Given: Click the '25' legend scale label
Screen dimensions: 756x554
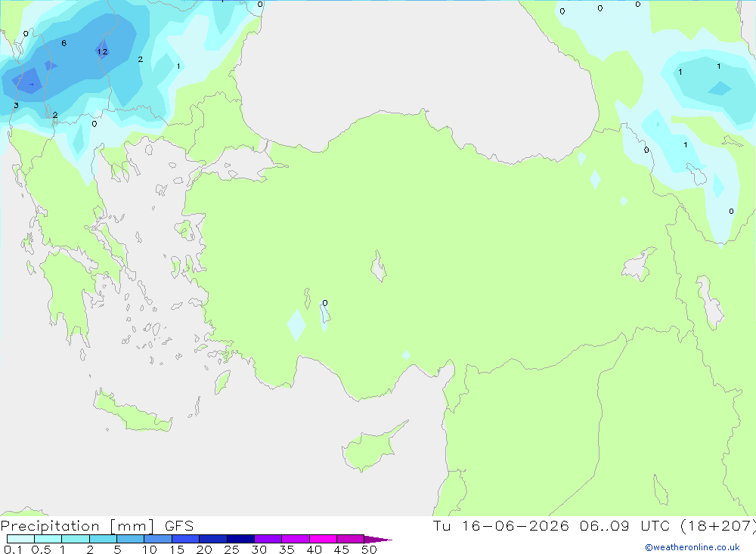Looking at the screenshot, I should point(231,549).
